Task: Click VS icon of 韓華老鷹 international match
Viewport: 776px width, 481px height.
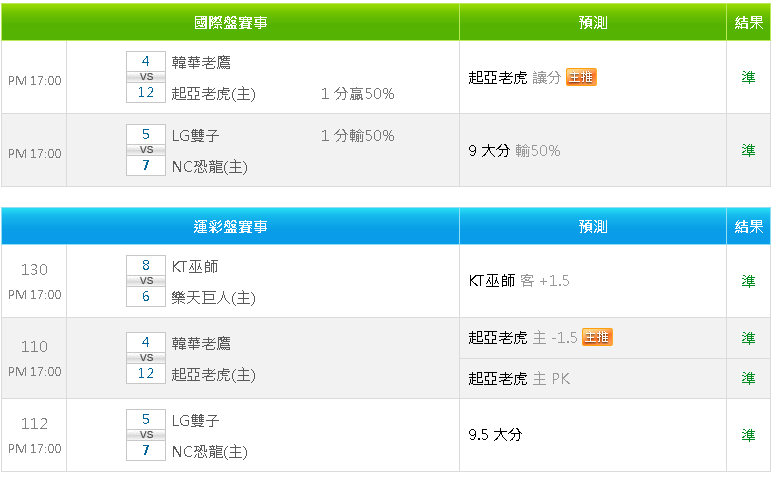Action: pyautogui.click(x=146, y=76)
